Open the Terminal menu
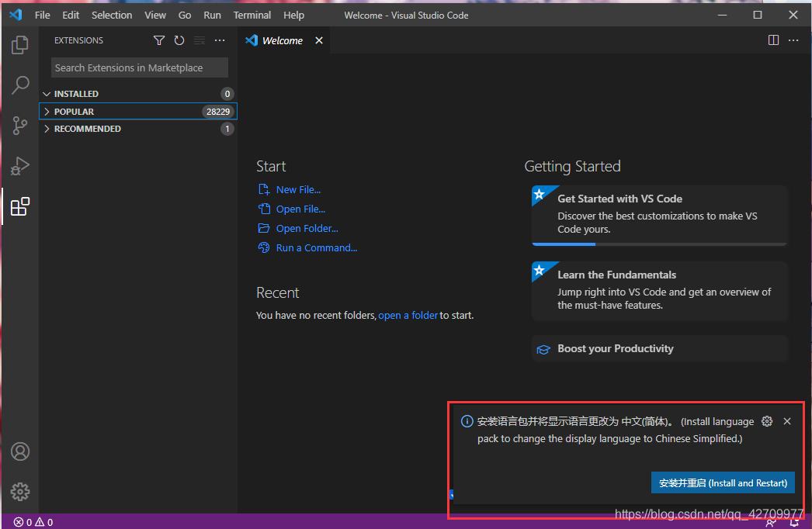Viewport: 812px width, 529px height. pos(252,15)
